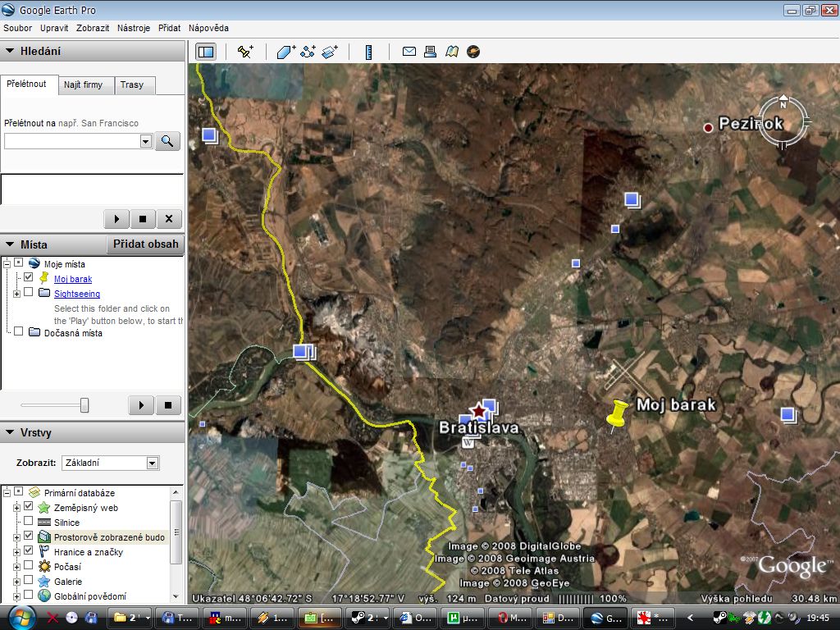Enable the Silnice roads layer checkbox
Viewport: 840px width, 630px height.
[x=29, y=521]
